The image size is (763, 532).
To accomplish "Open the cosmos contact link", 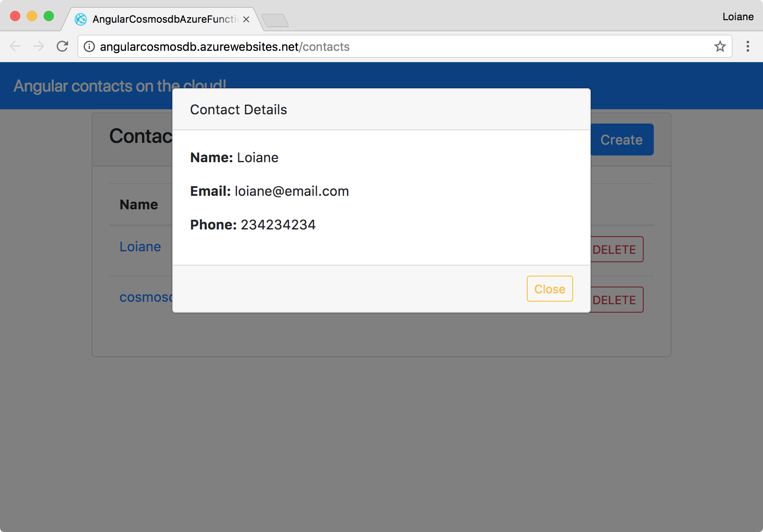I will [x=146, y=297].
